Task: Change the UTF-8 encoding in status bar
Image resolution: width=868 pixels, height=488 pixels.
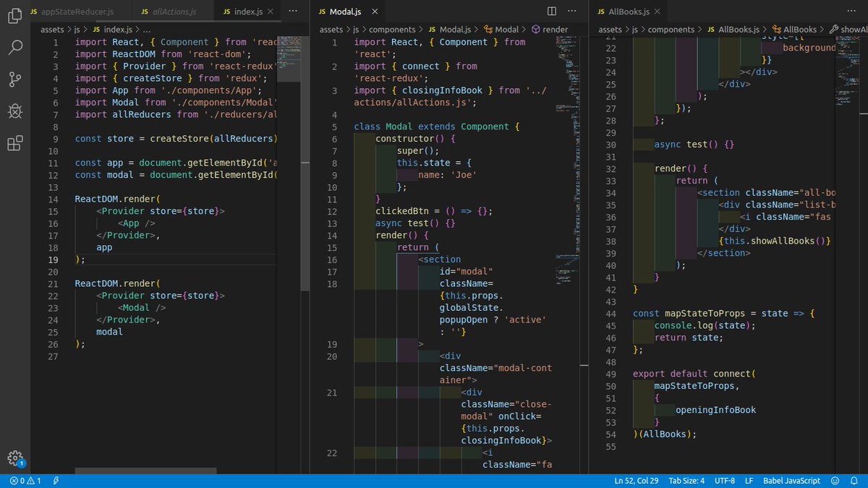Action: 724,481
